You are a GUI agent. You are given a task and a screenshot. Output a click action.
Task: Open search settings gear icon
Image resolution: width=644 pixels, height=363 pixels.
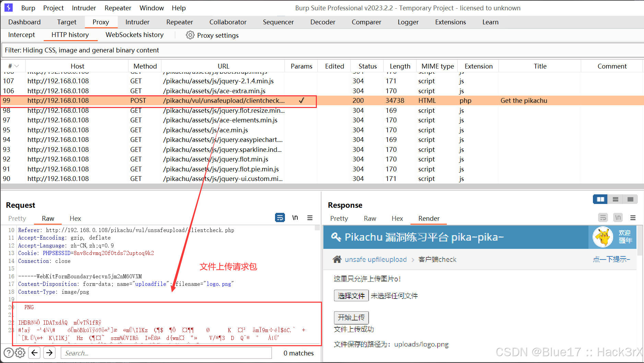click(20, 353)
